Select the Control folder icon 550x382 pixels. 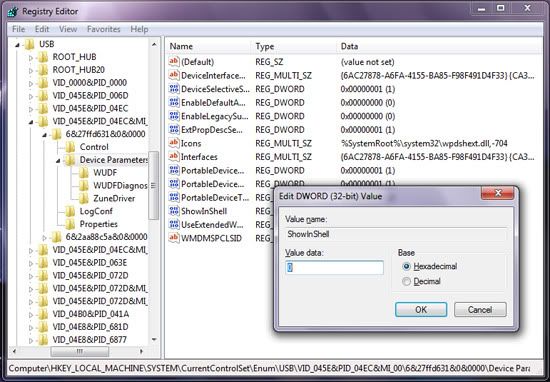pyautogui.click(x=70, y=147)
